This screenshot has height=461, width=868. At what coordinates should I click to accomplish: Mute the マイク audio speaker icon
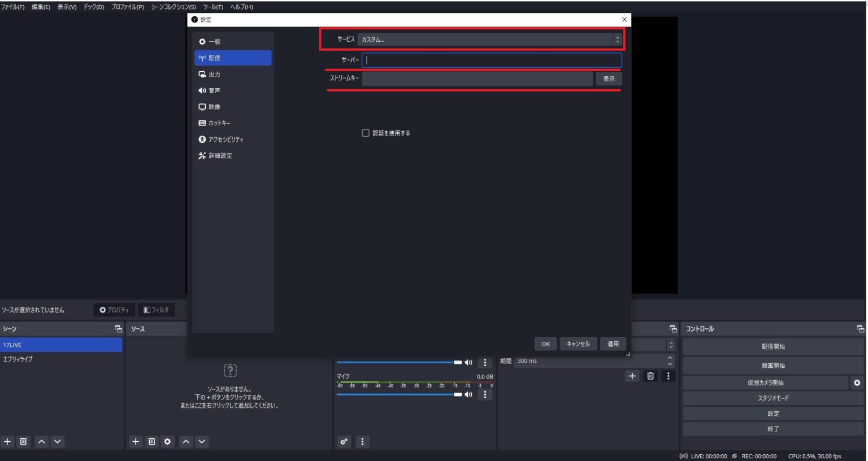point(468,394)
